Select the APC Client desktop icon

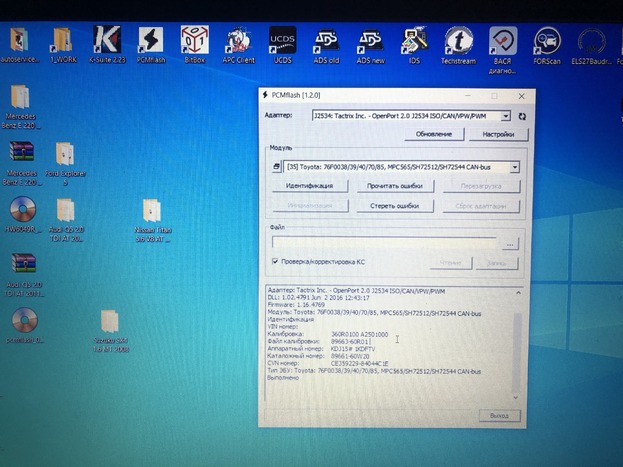click(239, 43)
